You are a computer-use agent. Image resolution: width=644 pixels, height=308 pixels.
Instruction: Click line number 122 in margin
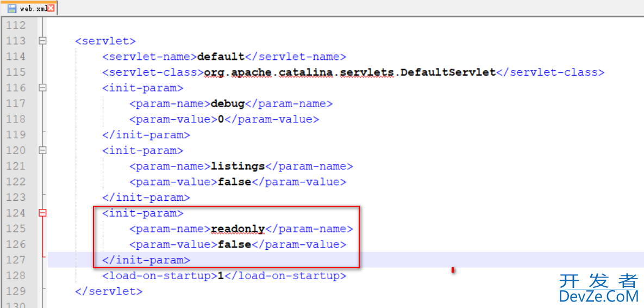[x=16, y=181]
